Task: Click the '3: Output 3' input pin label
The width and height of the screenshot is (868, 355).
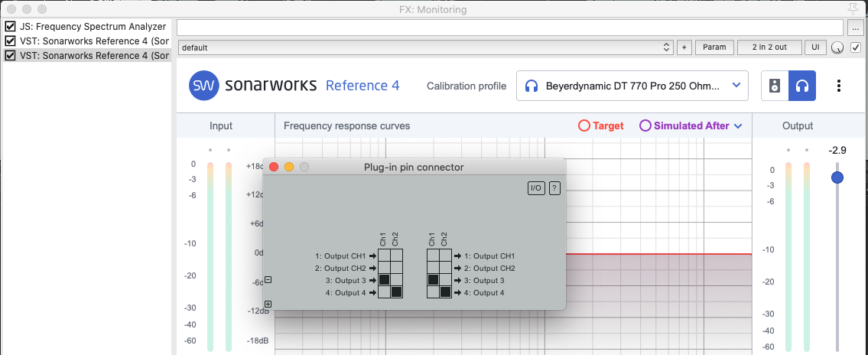Action: tap(346, 280)
